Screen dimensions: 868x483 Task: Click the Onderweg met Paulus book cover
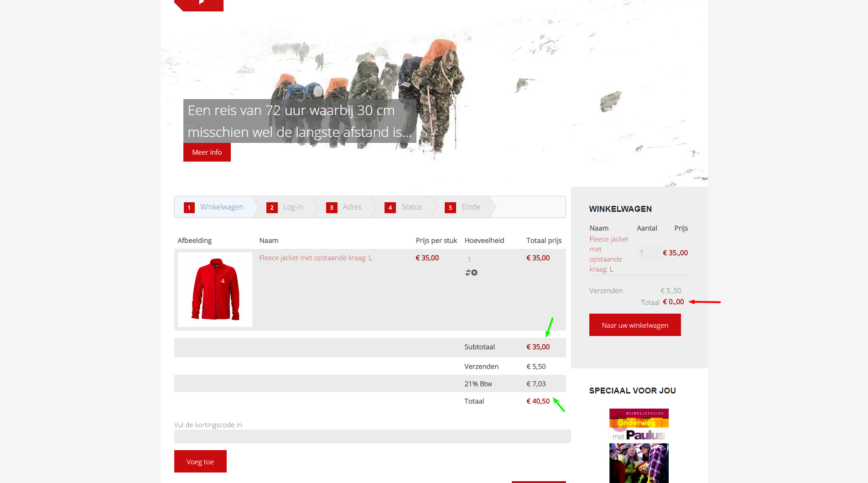coord(639,446)
